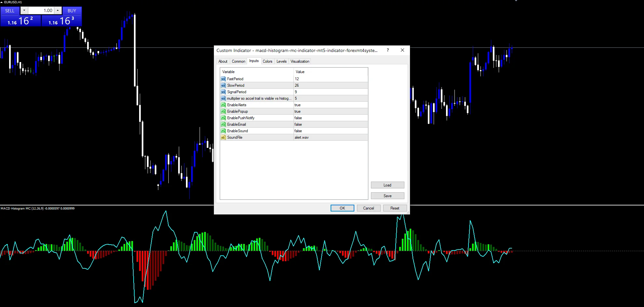Decrease the trade volume with down arrow
The width and height of the screenshot is (644, 307).
pos(24,10)
